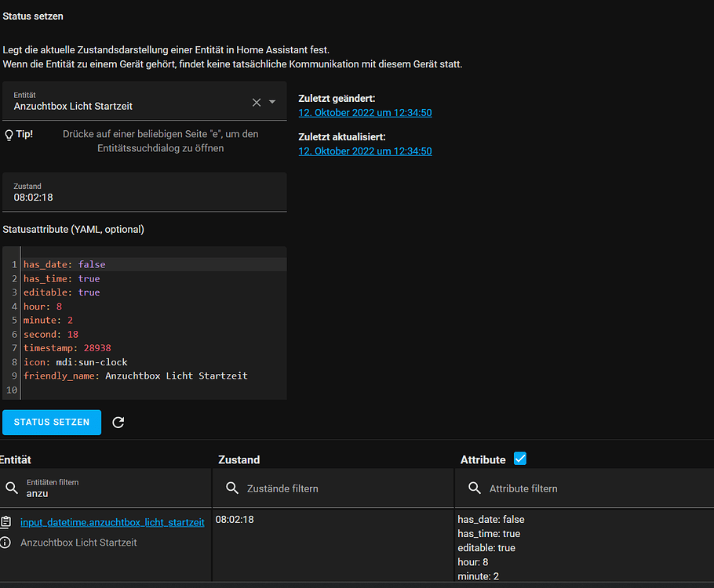This screenshot has width=714, height=588.
Task: Click the search icon in Entitäten filtern
Action: pyautogui.click(x=12, y=488)
